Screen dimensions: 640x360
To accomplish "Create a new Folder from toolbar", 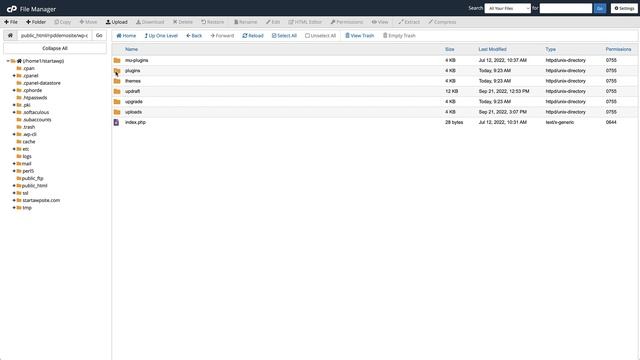I will pos(36,22).
